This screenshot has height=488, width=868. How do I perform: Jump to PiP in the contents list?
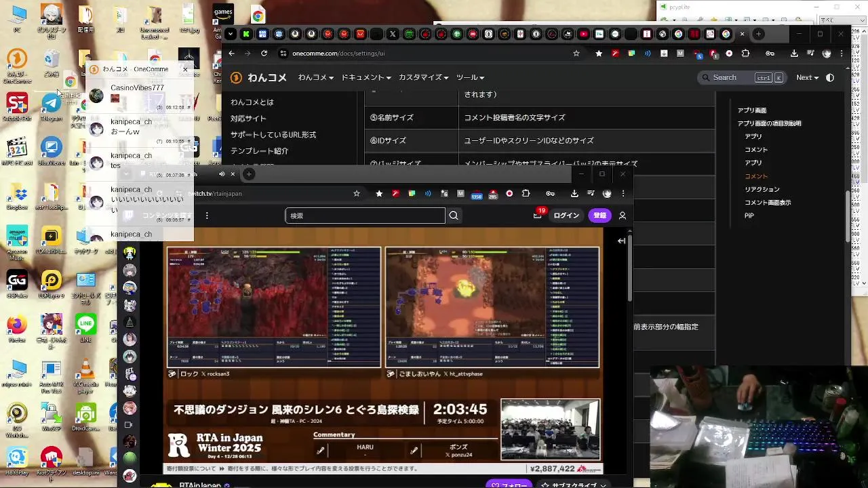pyautogui.click(x=749, y=216)
